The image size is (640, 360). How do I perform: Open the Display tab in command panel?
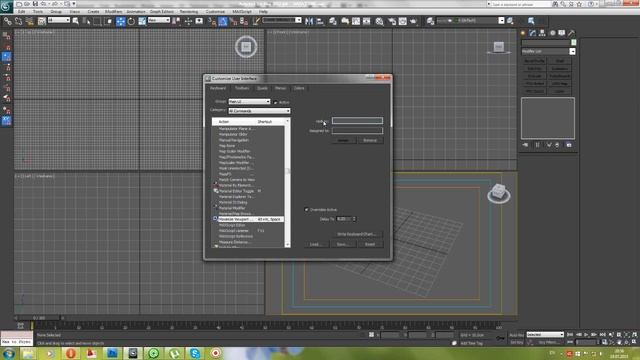coord(562,33)
